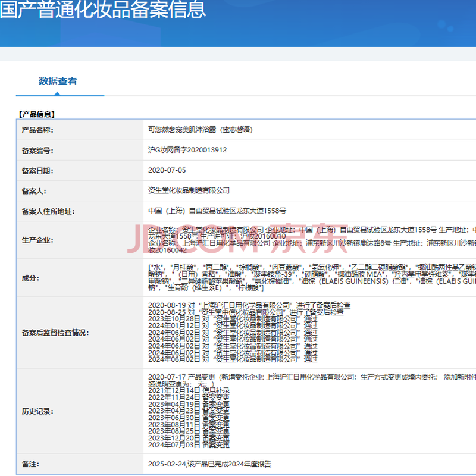Click the 成分 row label
Image resolution: width=476 pixels, height=476 pixels.
(x=30, y=278)
